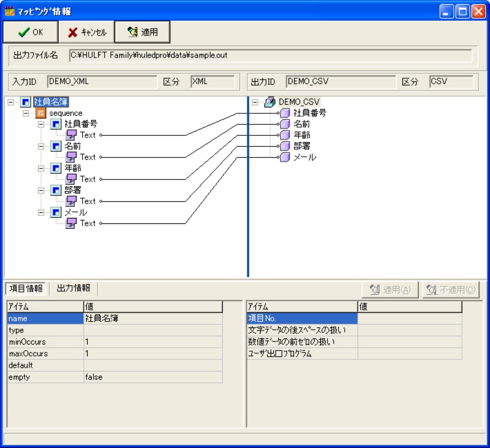Collapse the DEMO_CSV output tree node

pyautogui.click(x=255, y=102)
